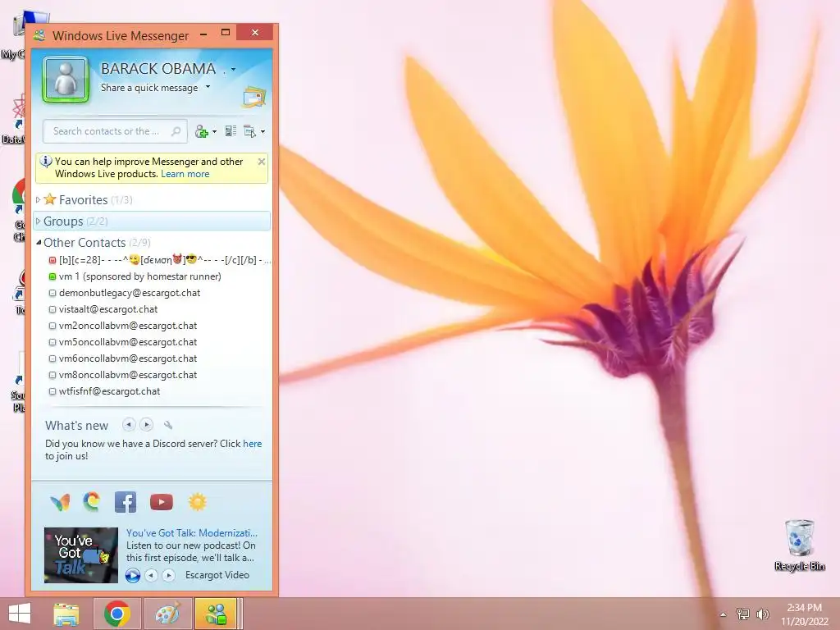The height and width of the screenshot is (630, 840).
Task: Select contact vistaalt@escargot.chat
Action: pyautogui.click(x=103, y=309)
